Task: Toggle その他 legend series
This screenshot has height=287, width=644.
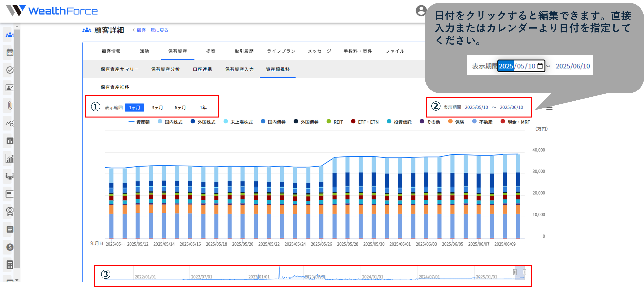Action: (430, 122)
